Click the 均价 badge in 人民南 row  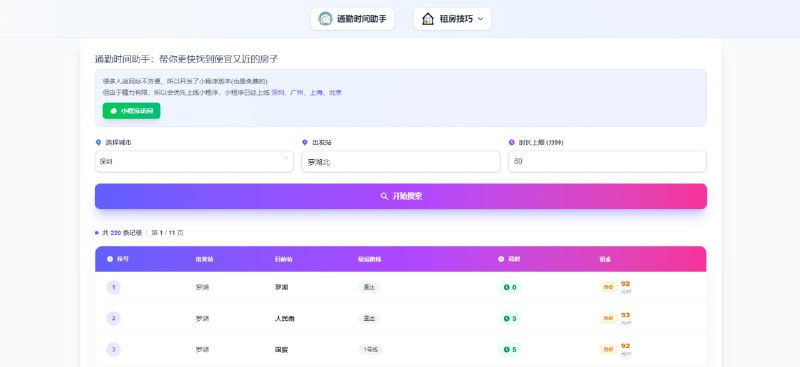(608, 319)
